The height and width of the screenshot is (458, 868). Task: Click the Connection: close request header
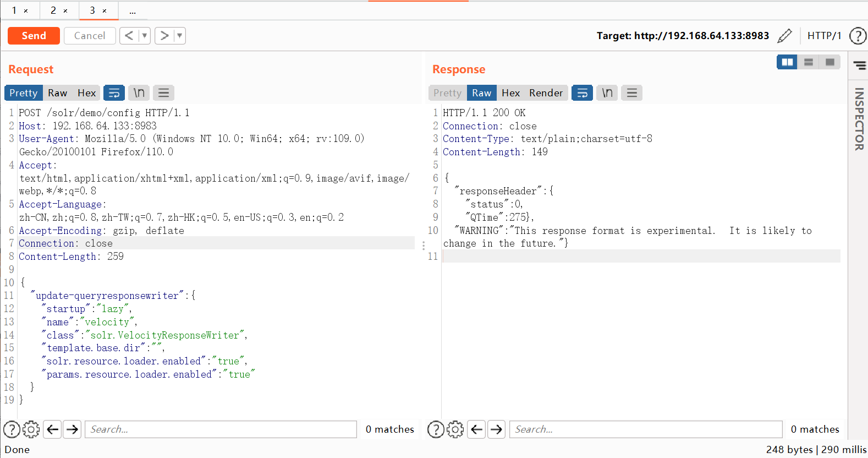pos(65,243)
